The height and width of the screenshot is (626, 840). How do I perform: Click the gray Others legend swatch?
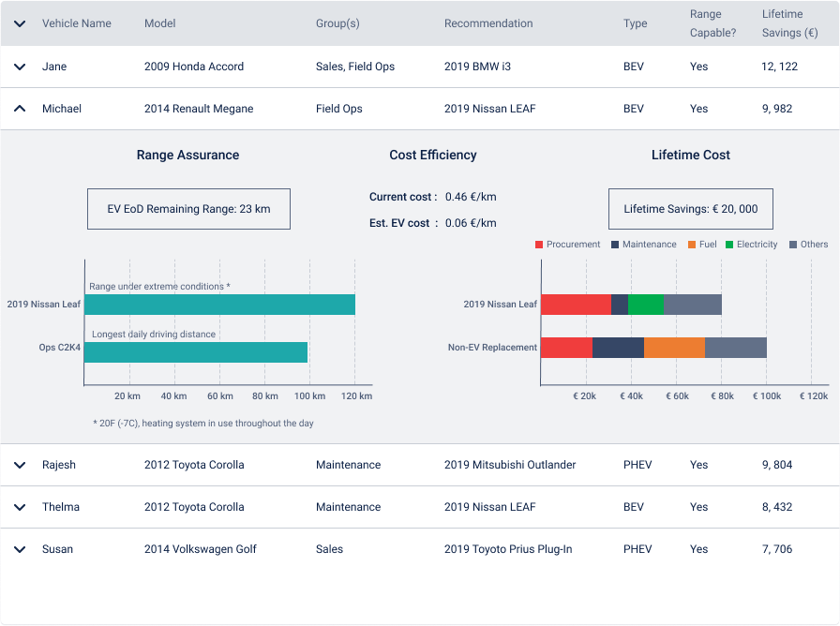(792, 245)
